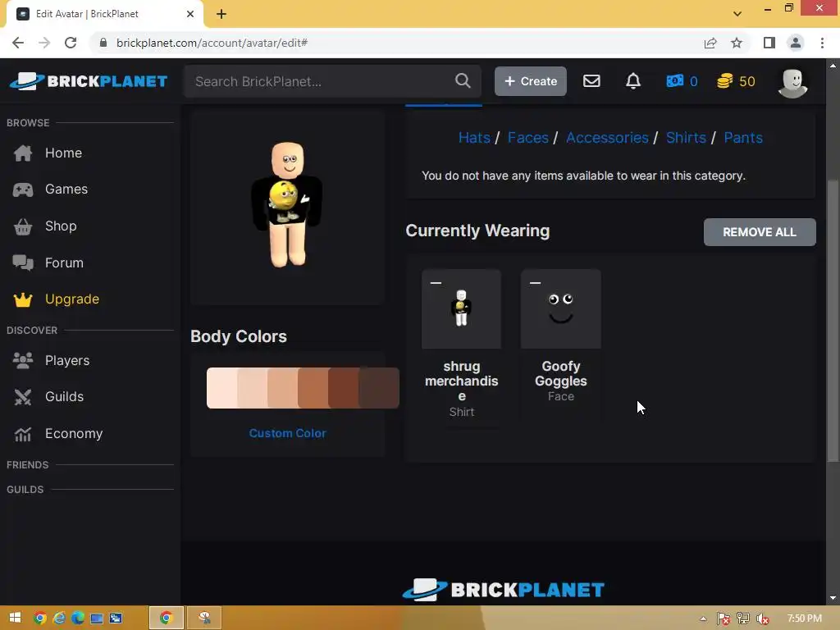Image resolution: width=840 pixels, height=630 pixels.
Task: Select the darkest brown body color swatch
Action: tap(379, 388)
